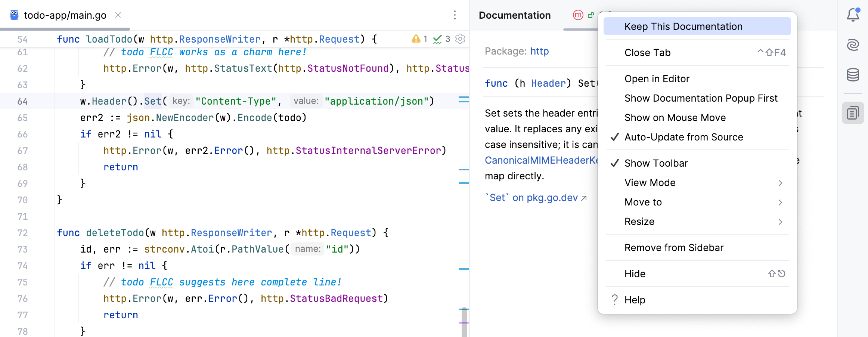Open the Notifications bell panel
The image size is (868, 337).
coord(853,15)
